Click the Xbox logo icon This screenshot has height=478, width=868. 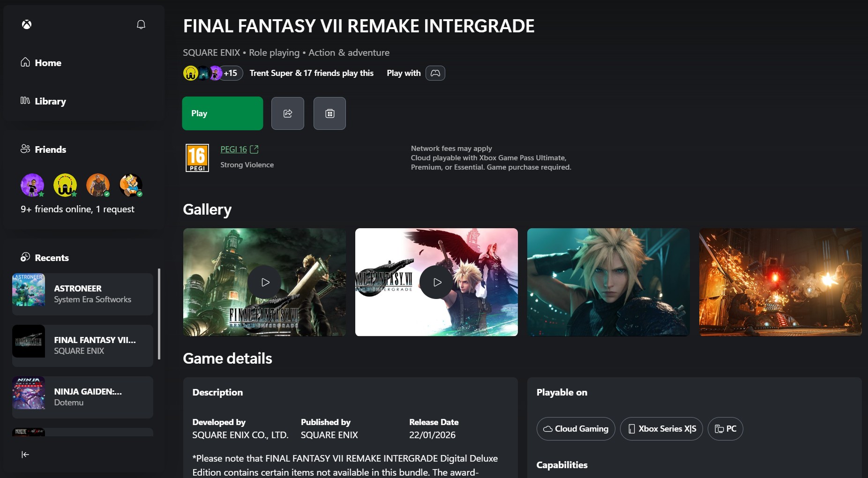coord(27,24)
